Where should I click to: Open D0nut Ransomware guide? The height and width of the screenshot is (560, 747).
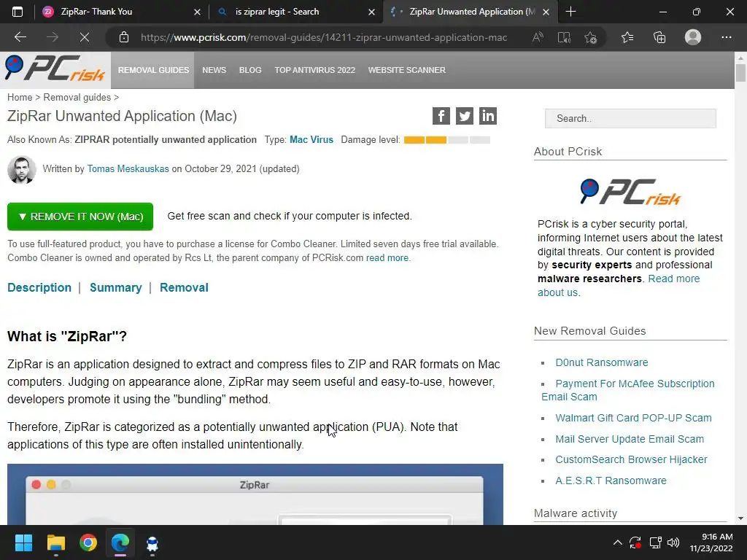(x=602, y=362)
